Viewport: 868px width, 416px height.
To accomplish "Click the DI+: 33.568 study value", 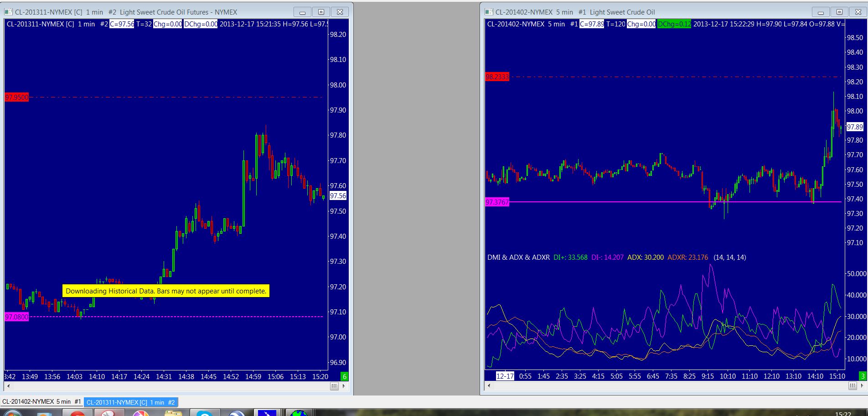I will tap(570, 257).
